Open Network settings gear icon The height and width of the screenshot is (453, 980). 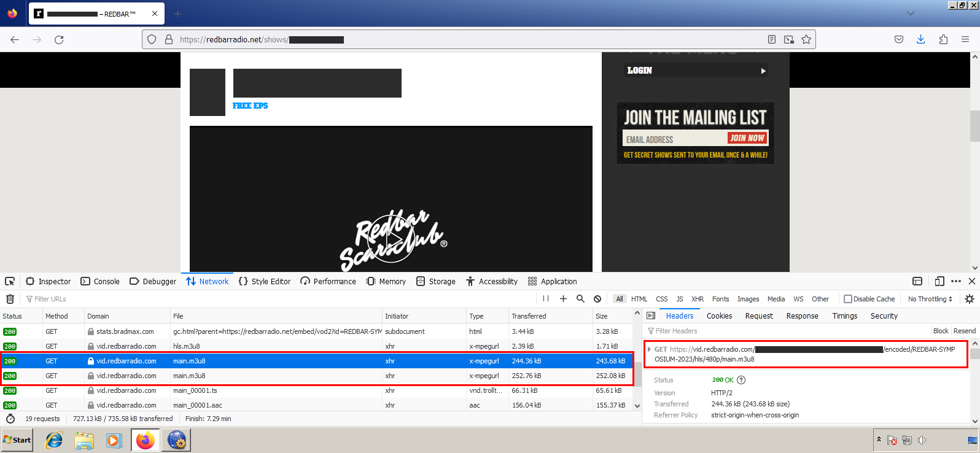(x=970, y=299)
